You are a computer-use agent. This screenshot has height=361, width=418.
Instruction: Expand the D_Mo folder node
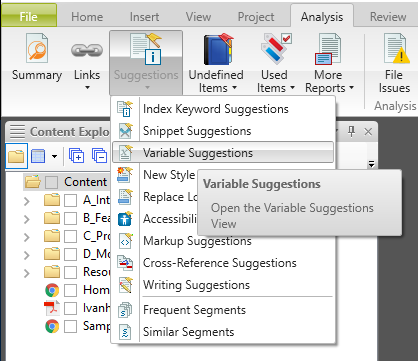tap(27, 255)
